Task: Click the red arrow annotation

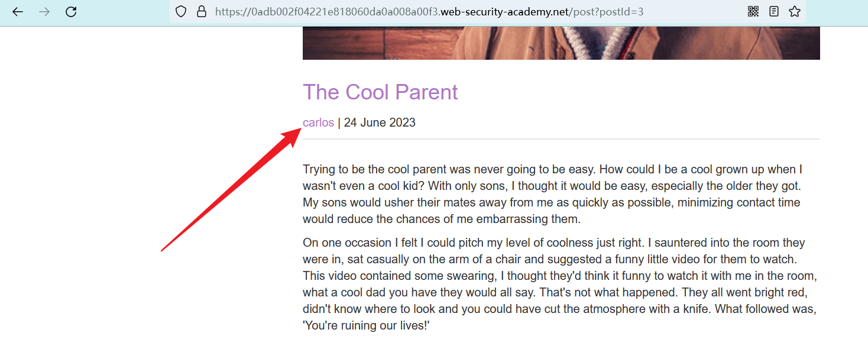Action: click(x=232, y=192)
